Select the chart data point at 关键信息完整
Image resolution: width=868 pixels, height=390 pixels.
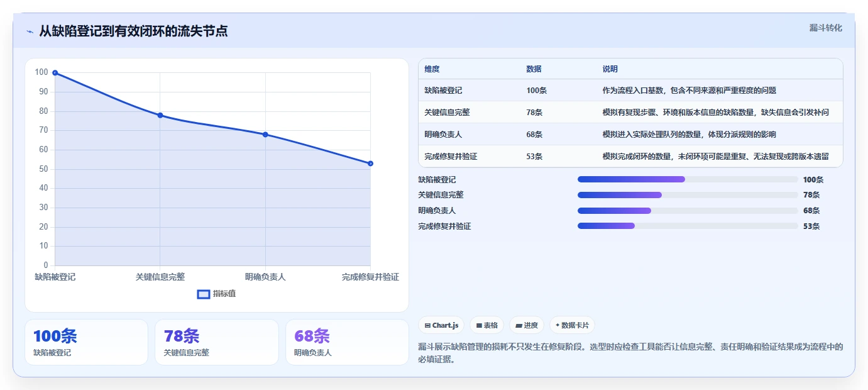(160, 115)
